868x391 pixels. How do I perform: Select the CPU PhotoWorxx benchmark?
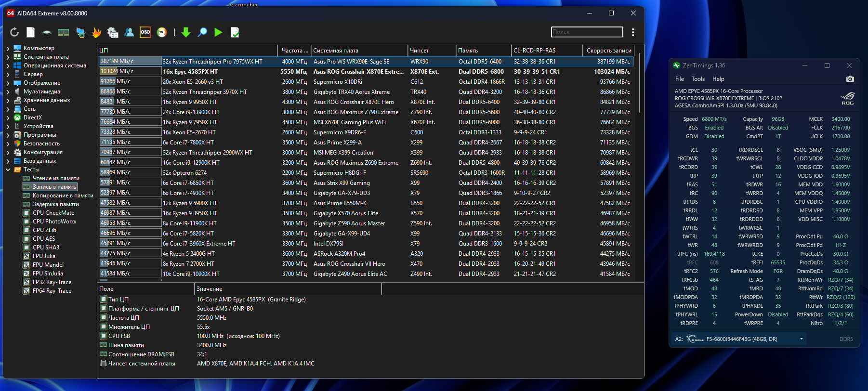54,222
